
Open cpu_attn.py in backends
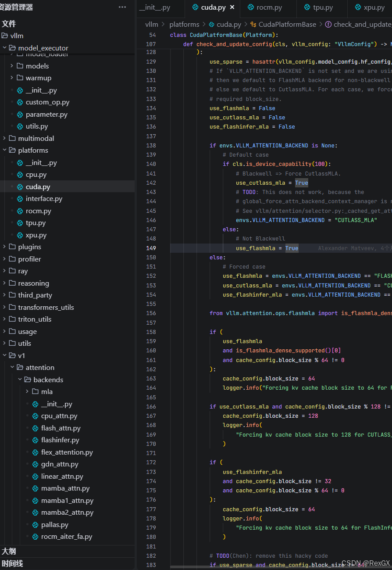[59, 416]
